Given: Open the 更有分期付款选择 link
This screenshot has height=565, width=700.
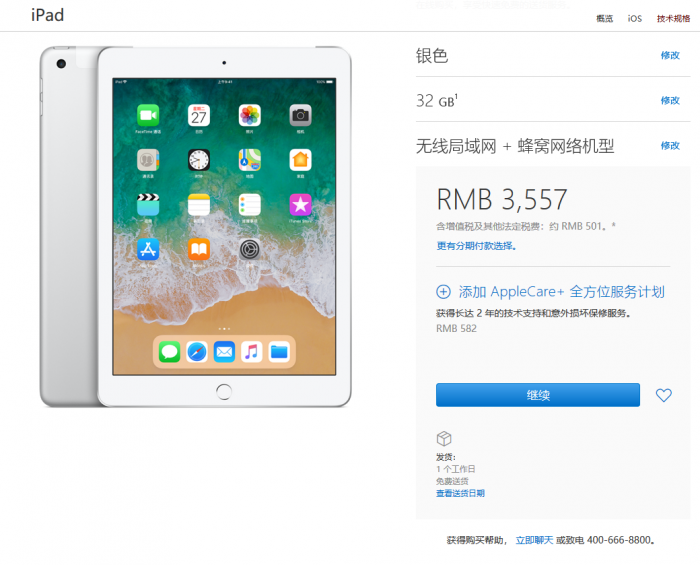Looking at the screenshot, I should click(476, 246).
